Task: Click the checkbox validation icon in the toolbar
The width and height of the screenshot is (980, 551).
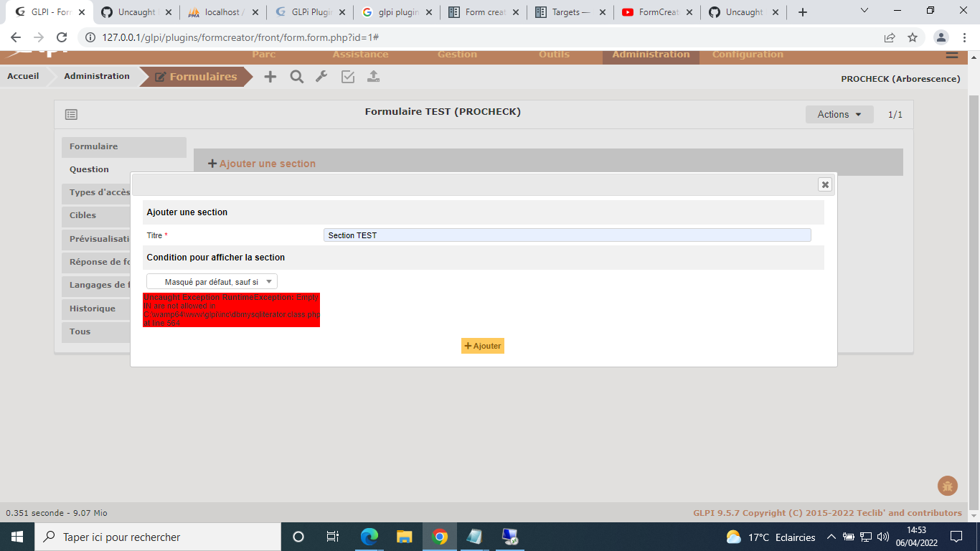Action: 347,76
